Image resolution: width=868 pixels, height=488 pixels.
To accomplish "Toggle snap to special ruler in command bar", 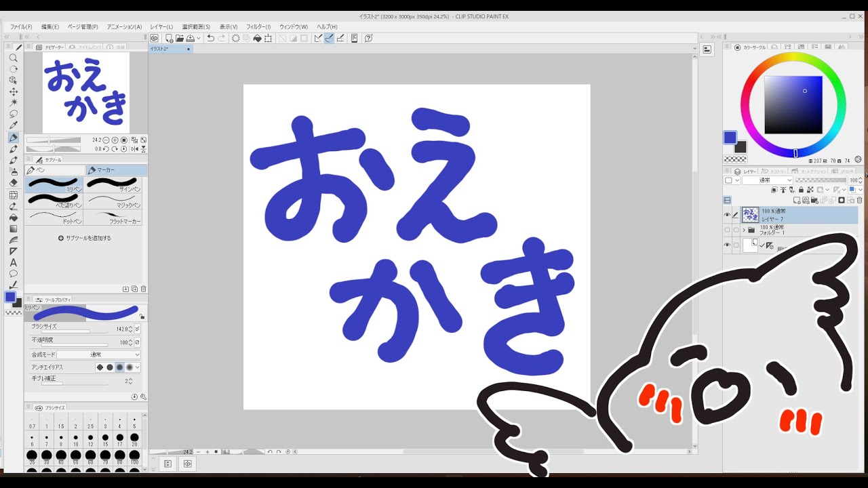I will (x=330, y=39).
